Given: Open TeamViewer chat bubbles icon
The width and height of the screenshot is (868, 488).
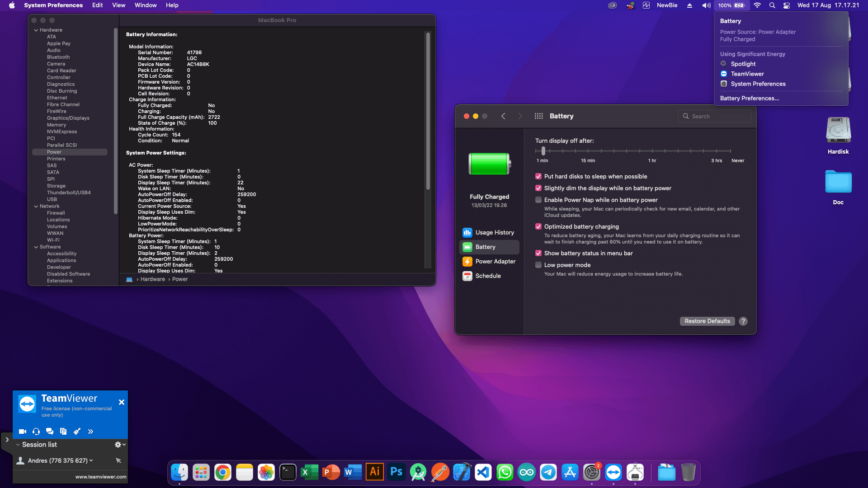Looking at the screenshot, I should [x=50, y=432].
